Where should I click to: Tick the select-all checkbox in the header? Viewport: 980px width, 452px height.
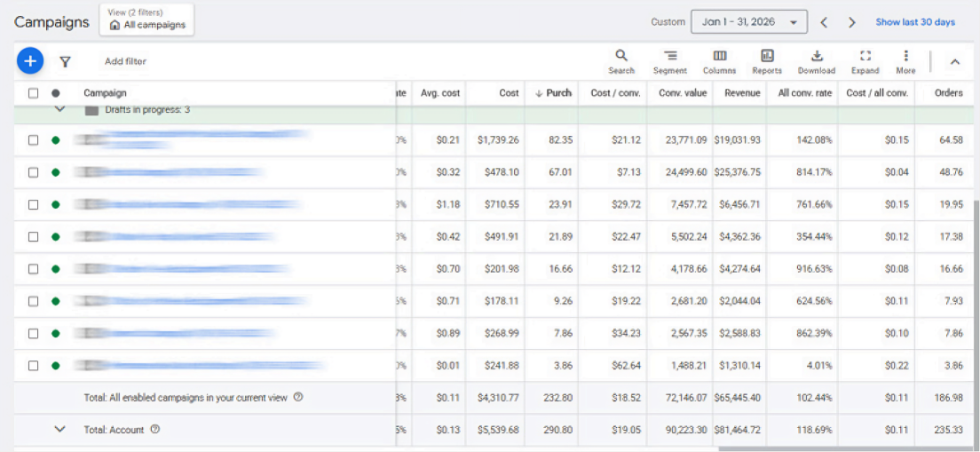point(34,93)
